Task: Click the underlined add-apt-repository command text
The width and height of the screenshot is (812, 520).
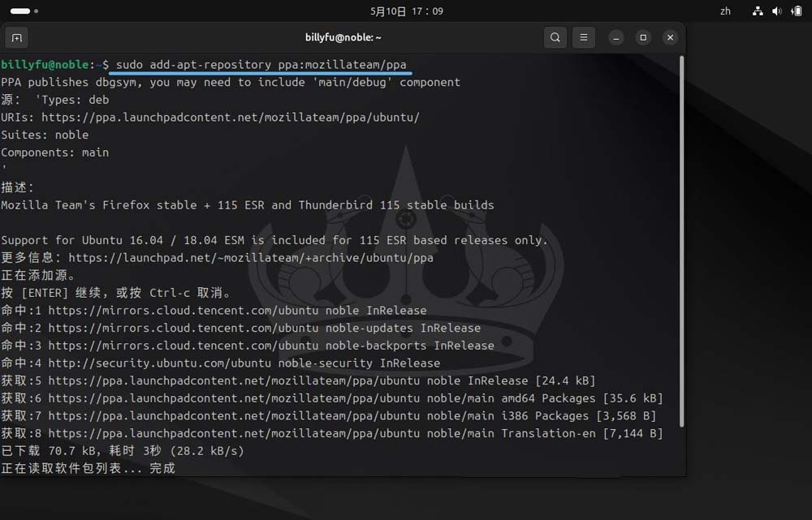Action: [x=261, y=64]
